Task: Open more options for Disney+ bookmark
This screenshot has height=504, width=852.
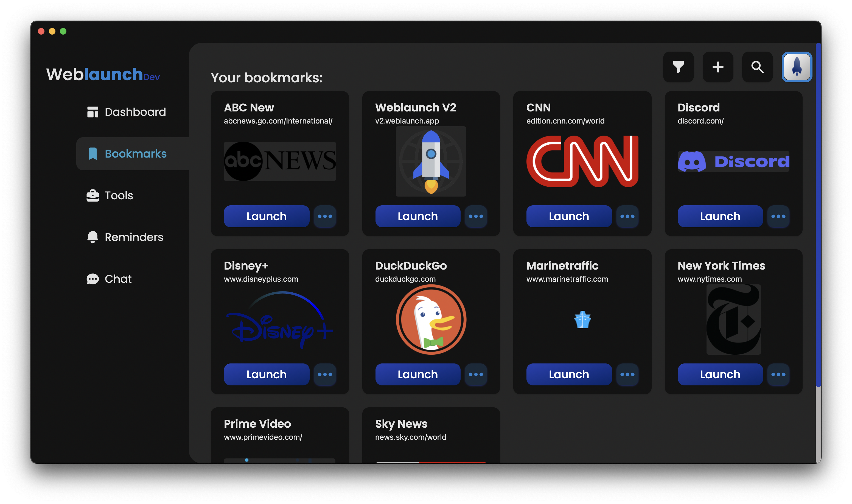Action: tap(325, 374)
